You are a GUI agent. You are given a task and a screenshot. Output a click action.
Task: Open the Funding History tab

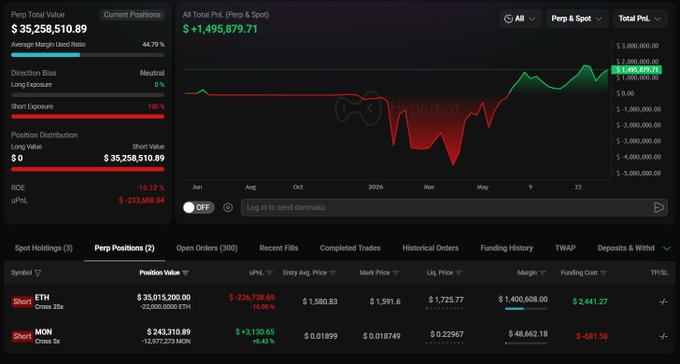[507, 248]
